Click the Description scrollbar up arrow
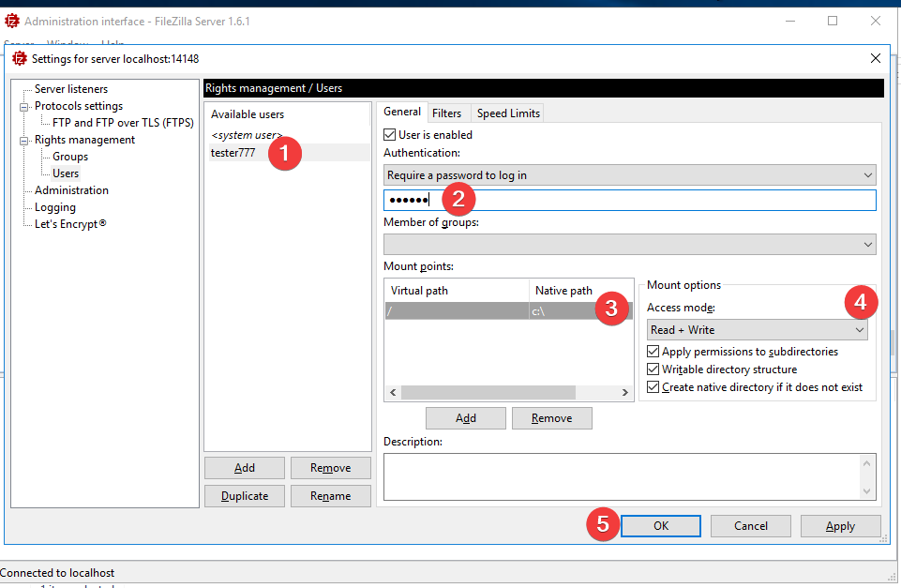The height and width of the screenshot is (588, 901). coord(866,462)
